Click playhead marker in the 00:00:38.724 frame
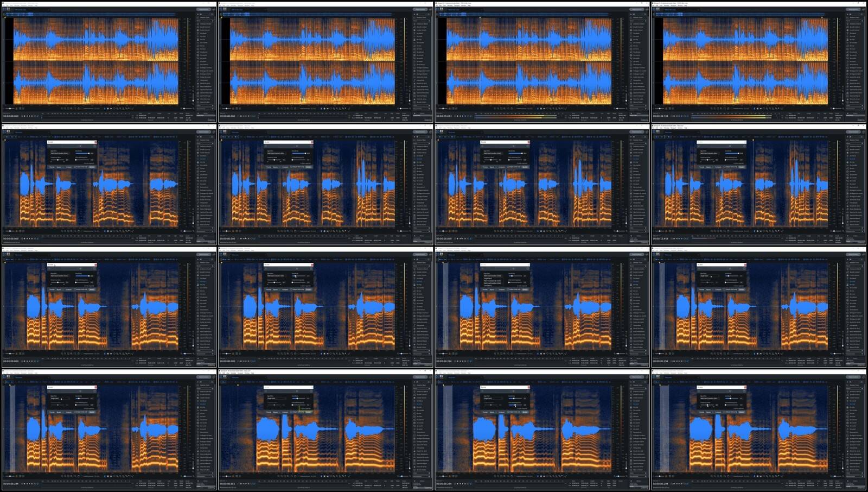 point(822,17)
